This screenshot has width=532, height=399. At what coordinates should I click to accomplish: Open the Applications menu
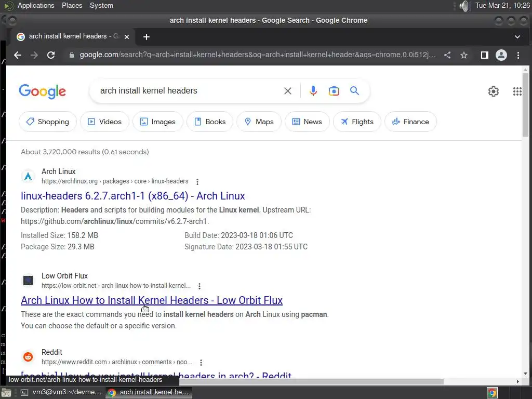tap(36, 5)
